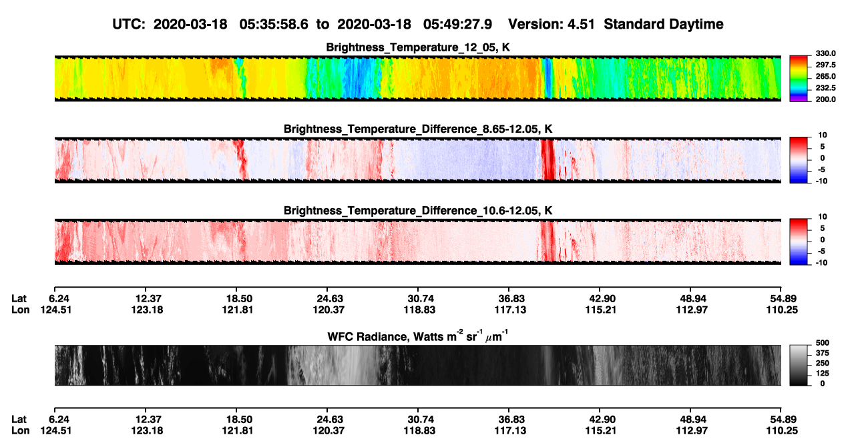Click the 375 radiance scale label
Image resolution: width=868 pixels, height=445 pixels.
click(821, 353)
